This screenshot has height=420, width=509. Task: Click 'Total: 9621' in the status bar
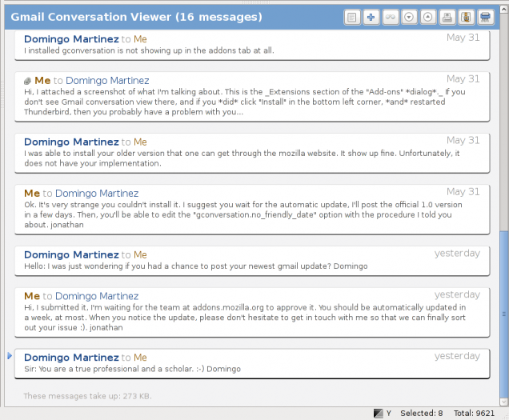[474, 413]
